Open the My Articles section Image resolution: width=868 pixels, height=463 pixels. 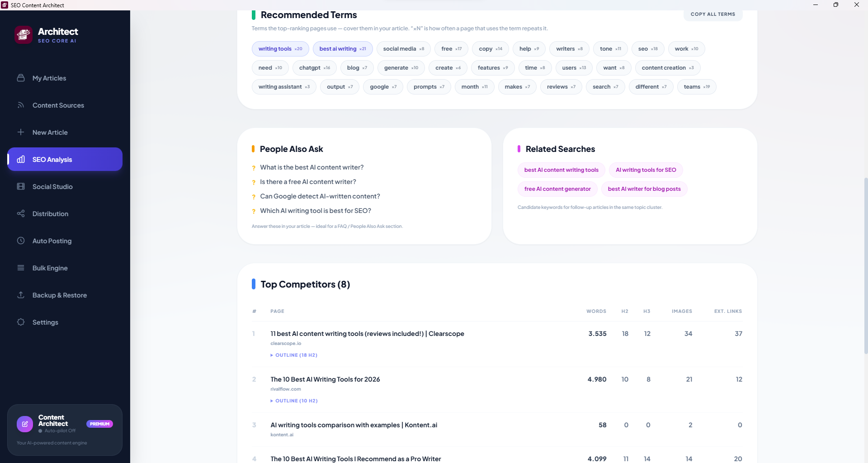(x=65, y=78)
